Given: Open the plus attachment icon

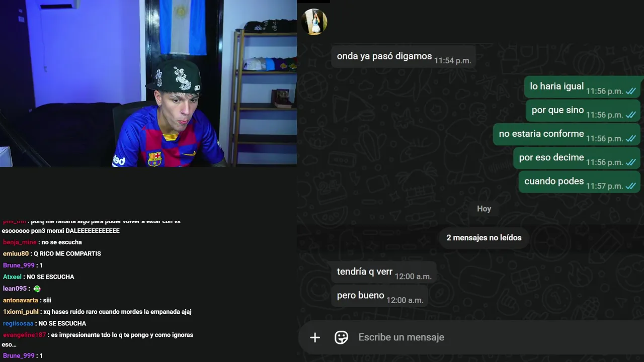Looking at the screenshot, I should (315, 337).
